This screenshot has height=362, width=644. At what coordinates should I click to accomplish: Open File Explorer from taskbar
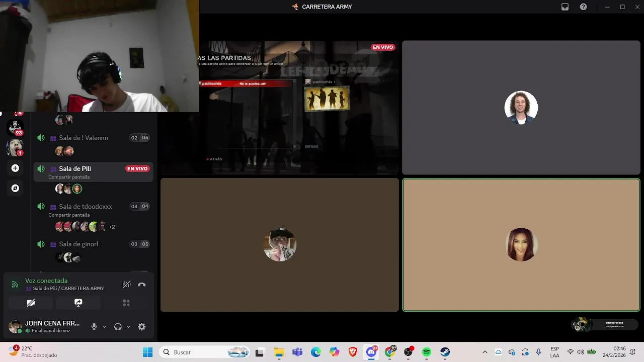279,352
